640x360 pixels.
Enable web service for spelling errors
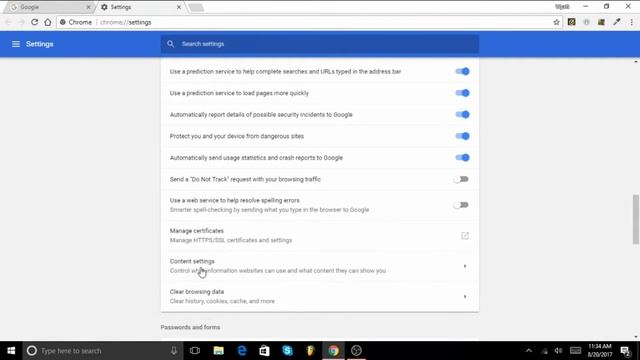(x=461, y=205)
